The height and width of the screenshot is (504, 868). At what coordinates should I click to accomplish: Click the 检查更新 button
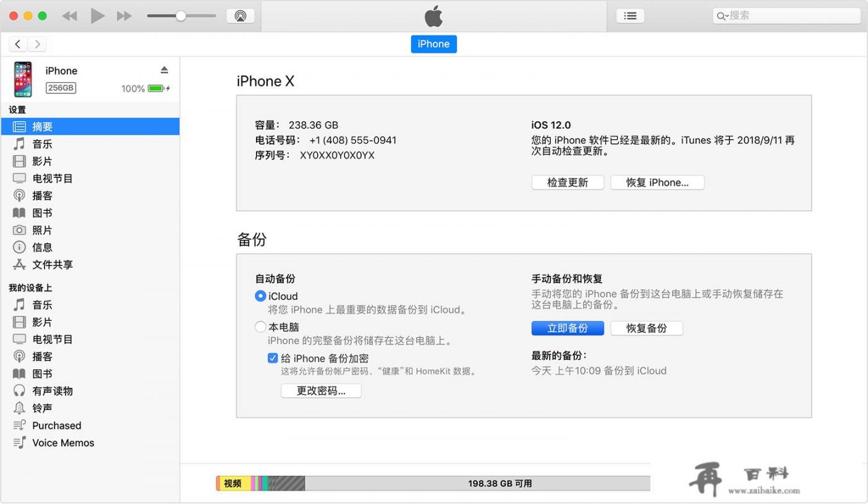tap(568, 182)
